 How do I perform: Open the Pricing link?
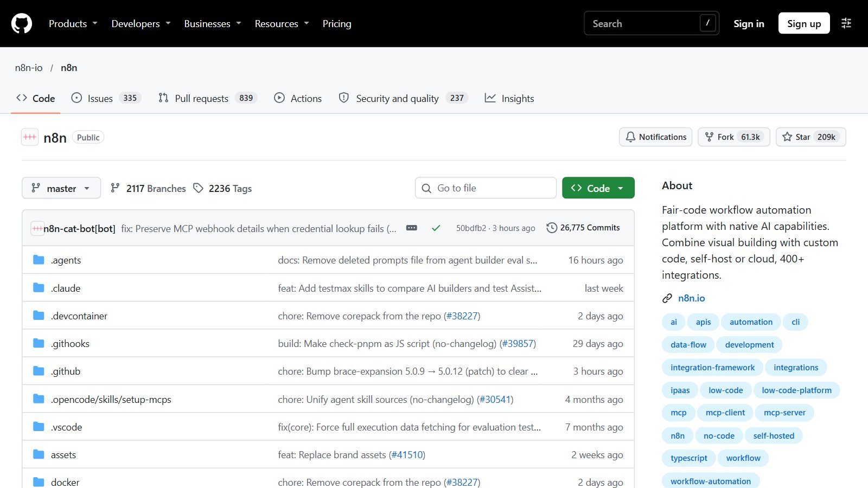tap(337, 23)
